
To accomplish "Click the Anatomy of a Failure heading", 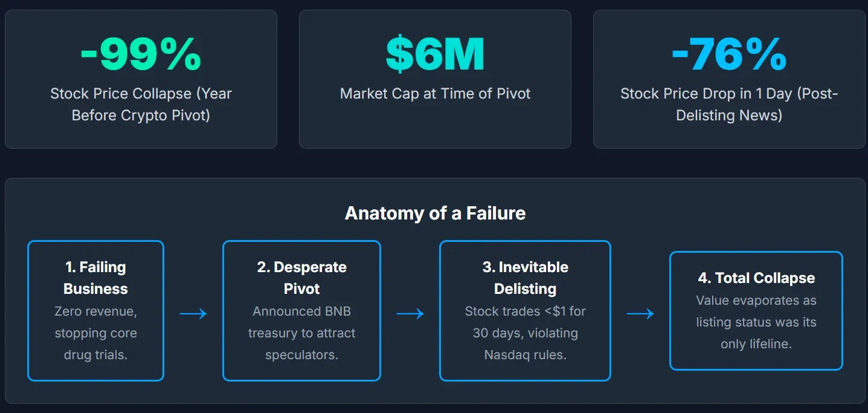I will (x=435, y=213).
